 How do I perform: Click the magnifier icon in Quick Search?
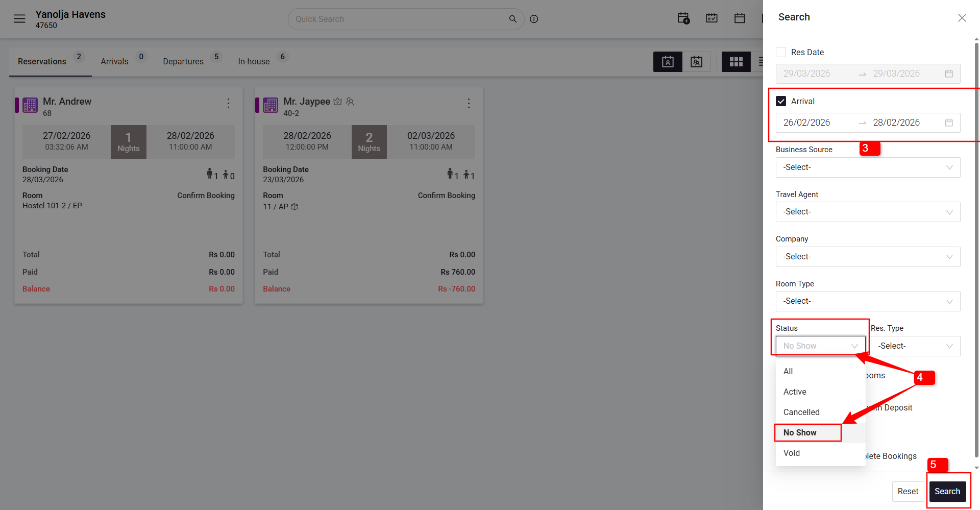[x=513, y=19]
